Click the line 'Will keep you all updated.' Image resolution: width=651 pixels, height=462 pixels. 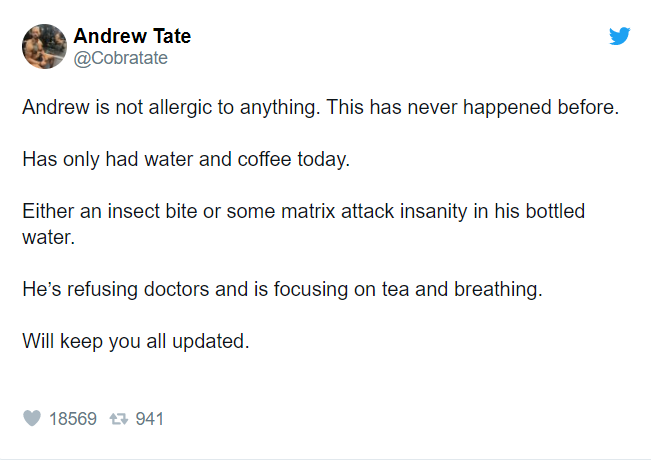coord(136,342)
